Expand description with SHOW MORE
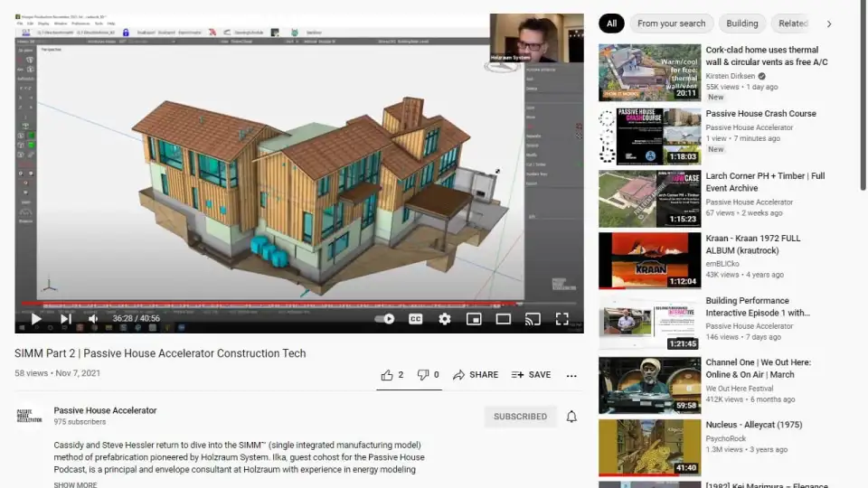This screenshot has width=868, height=488. 75,484
